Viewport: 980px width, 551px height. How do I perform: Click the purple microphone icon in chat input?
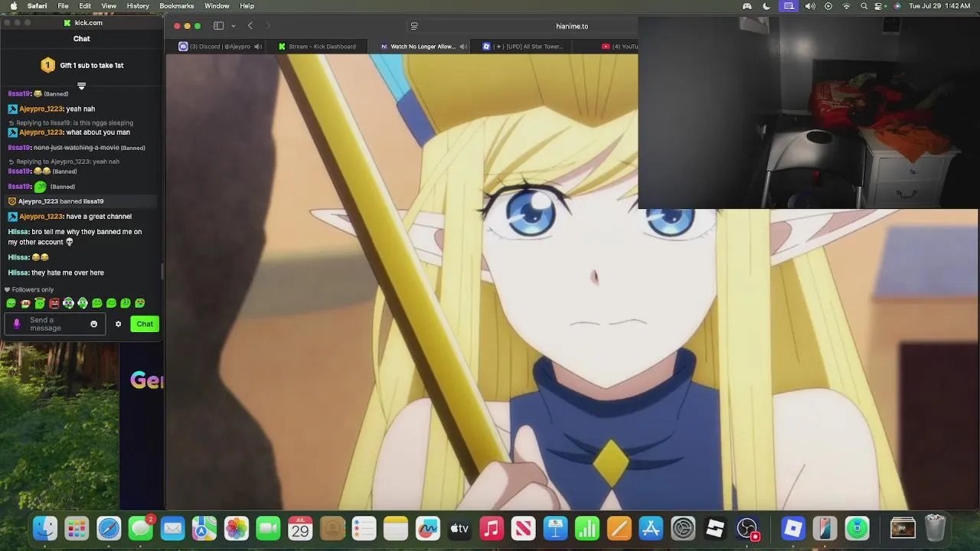[x=17, y=324]
